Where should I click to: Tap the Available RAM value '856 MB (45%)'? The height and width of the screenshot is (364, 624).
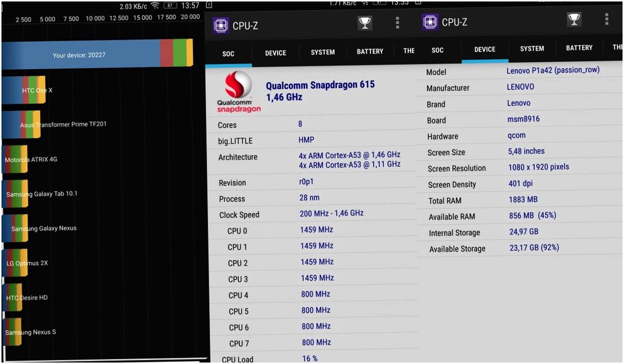(533, 215)
